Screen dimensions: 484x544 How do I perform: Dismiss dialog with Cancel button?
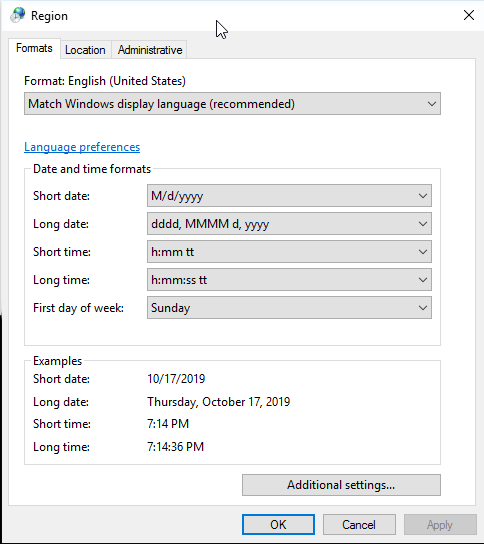click(x=359, y=525)
